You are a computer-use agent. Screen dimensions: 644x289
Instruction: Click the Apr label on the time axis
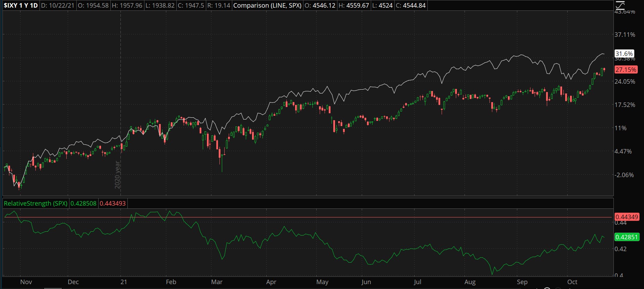tap(271, 282)
